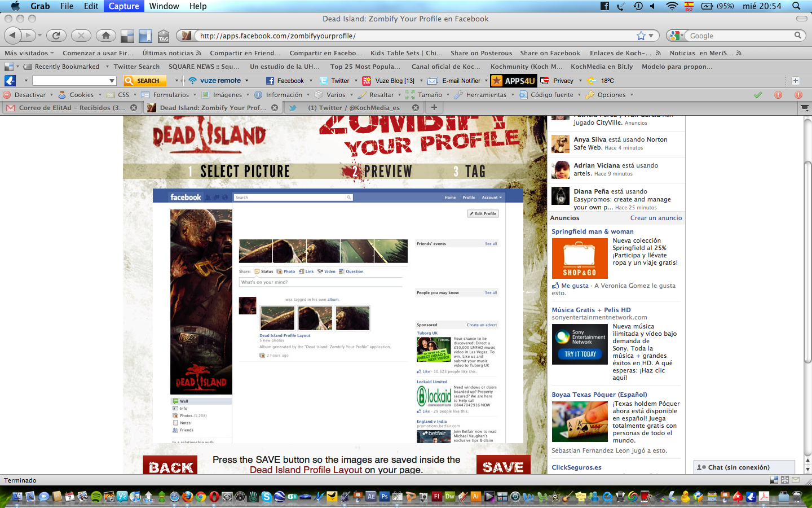
Task: Click the orange SEARCH button
Action: coord(145,81)
